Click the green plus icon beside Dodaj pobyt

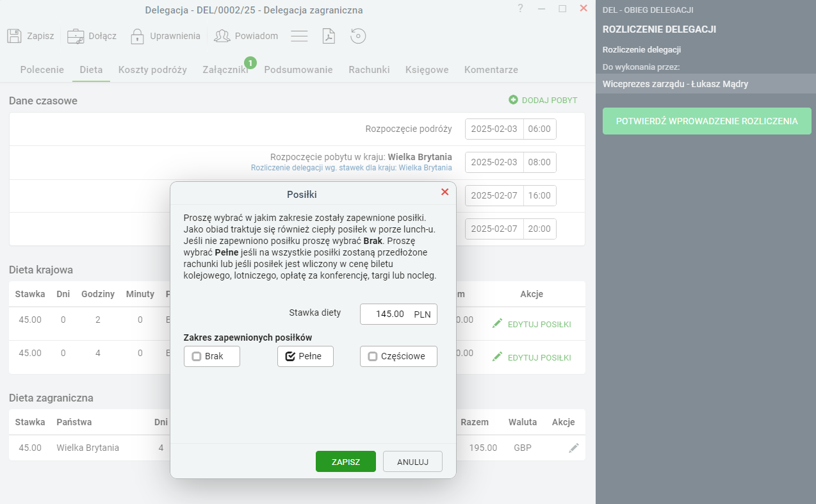coord(513,100)
